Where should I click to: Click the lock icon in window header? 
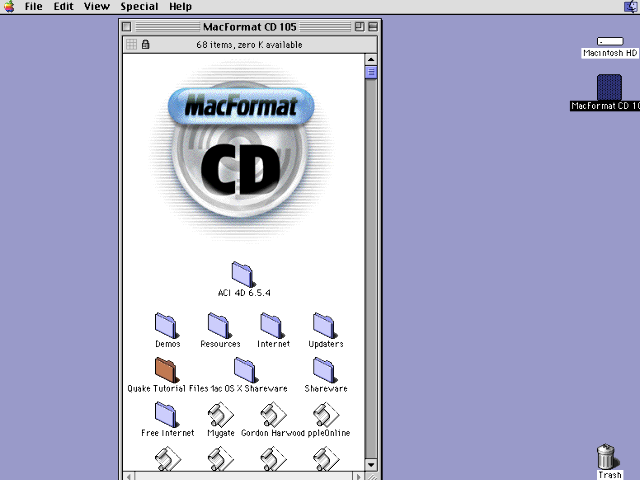pyautogui.click(x=145, y=44)
